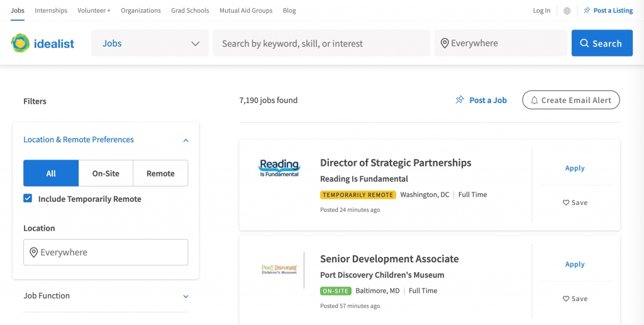644x325 pixels.
Task: Click the Everywhere location field in header
Action: click(501, 43)
